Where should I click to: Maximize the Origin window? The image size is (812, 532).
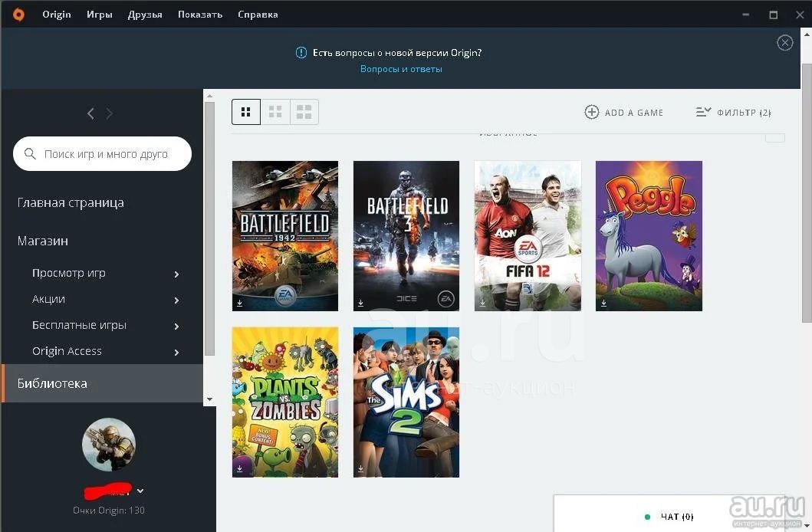tap(773, 15)
